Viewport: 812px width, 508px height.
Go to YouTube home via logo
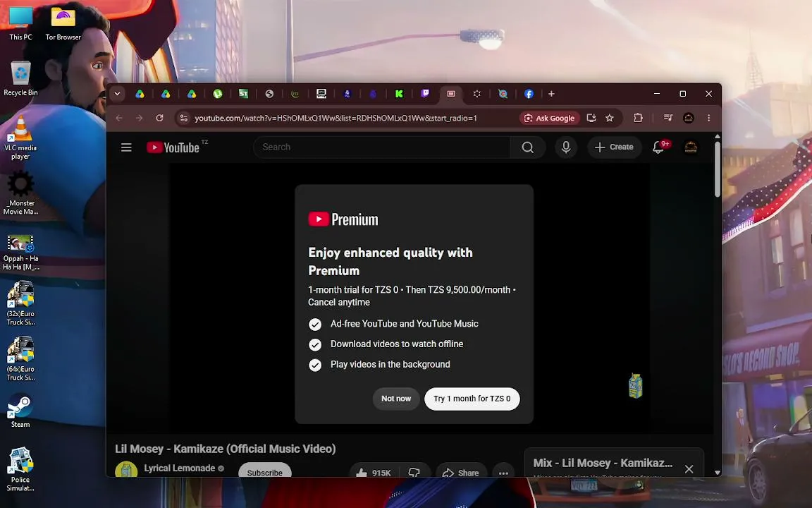point(173,147)
